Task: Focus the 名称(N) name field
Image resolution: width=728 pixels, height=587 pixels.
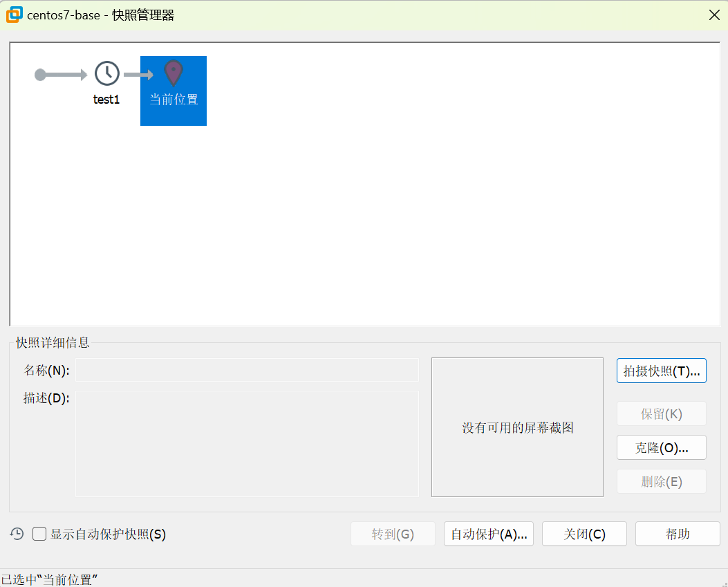Action: (247, 370)
